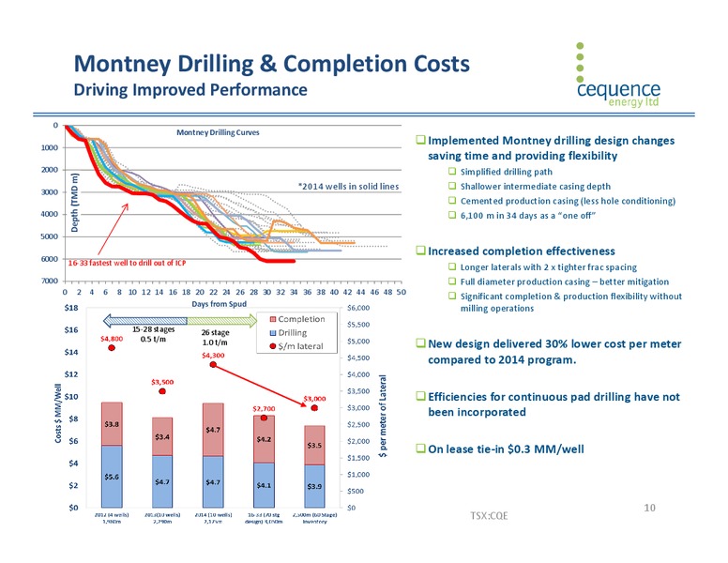This screenshot has width=728, height=563.
Task: Click the 'Costs $ MM/Well' axis label
Action: 58,414
